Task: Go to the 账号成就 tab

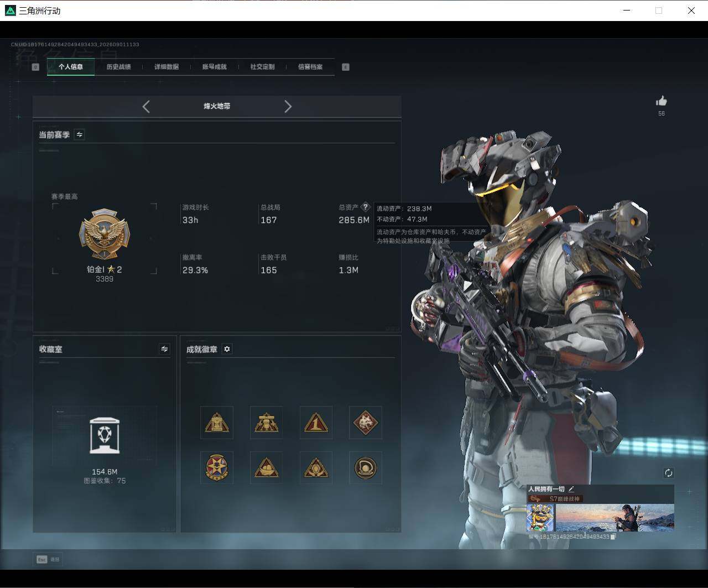Action: pyautogui.click(x=215, y=67)
